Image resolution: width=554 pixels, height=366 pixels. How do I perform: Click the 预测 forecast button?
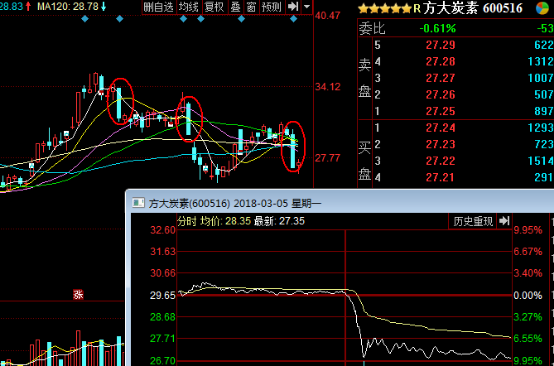272,7
